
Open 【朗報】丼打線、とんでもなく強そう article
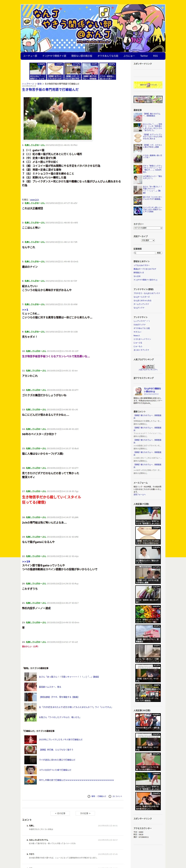pyautogui.click(x=56, y=749)
